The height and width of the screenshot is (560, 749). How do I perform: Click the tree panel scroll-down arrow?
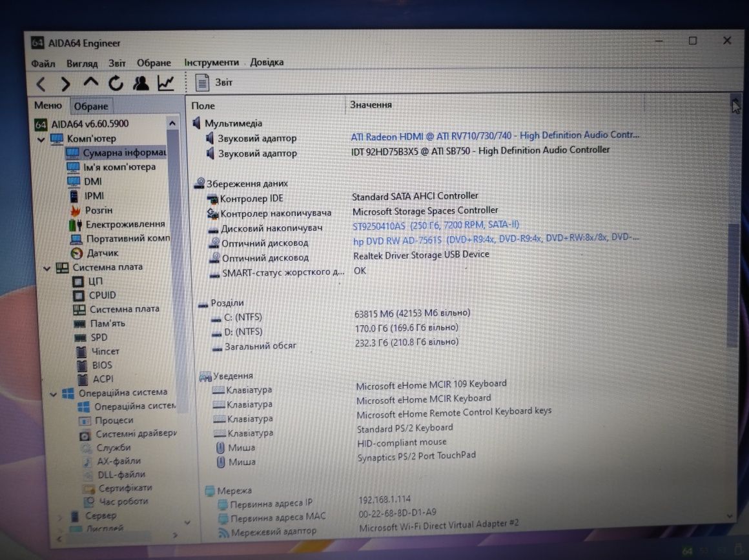[x=187, y=523]
